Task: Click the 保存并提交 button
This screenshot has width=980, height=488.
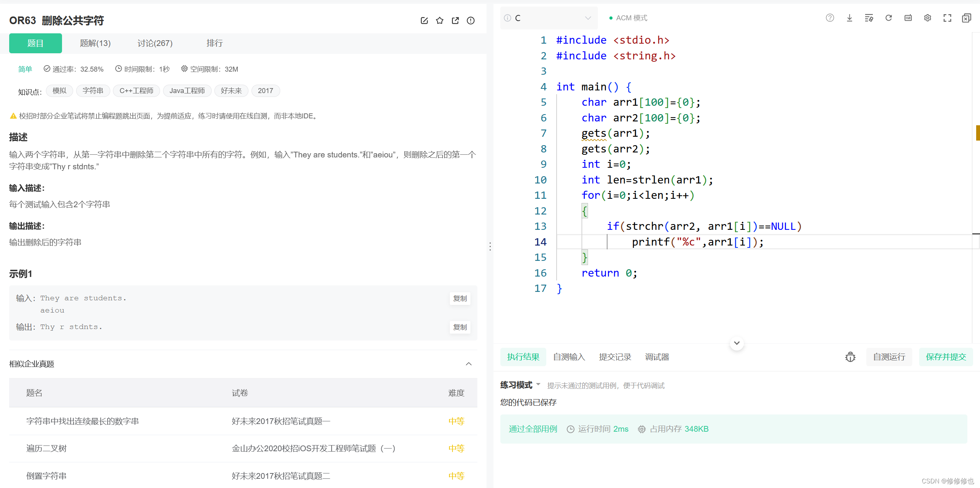Action: coord(946,357)
